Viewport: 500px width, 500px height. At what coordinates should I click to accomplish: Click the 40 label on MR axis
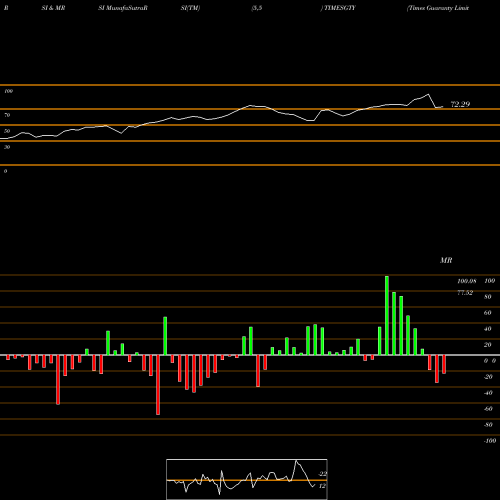tap(488, 329)
